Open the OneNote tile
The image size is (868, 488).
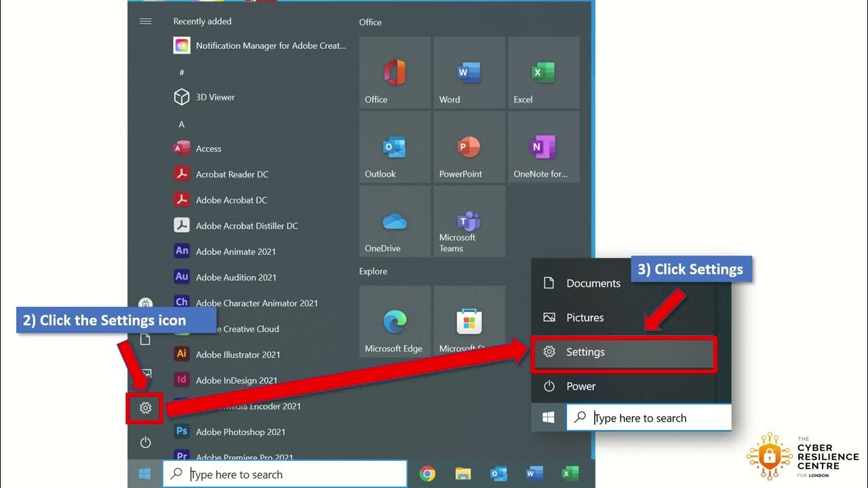(544, 147)
